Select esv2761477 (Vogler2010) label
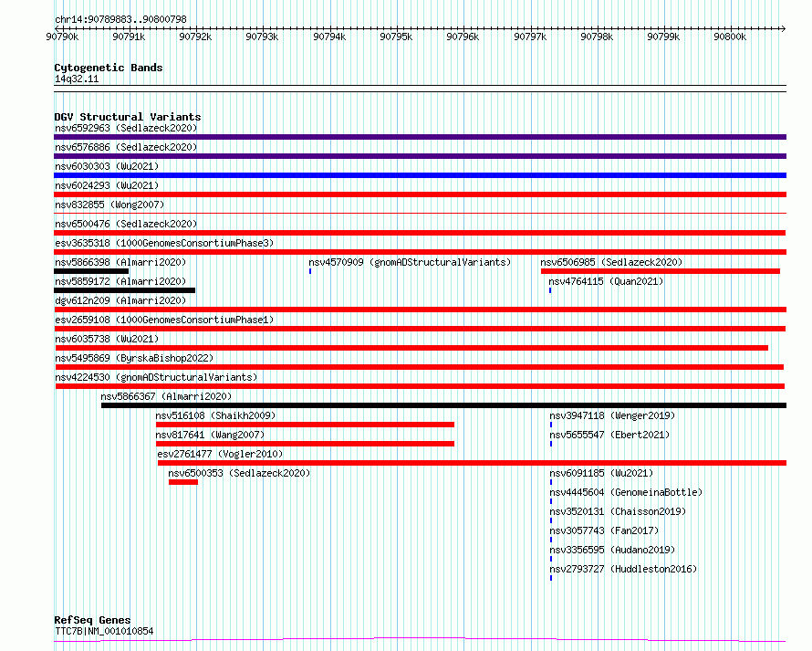The height and width of the screenshot is (651, 812). pos(220,454)
